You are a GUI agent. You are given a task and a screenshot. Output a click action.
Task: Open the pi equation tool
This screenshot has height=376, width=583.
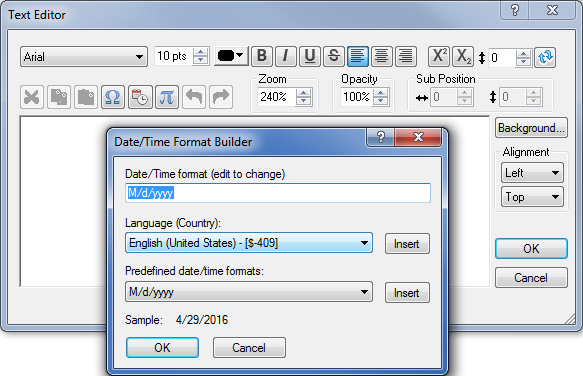(167, 97)
